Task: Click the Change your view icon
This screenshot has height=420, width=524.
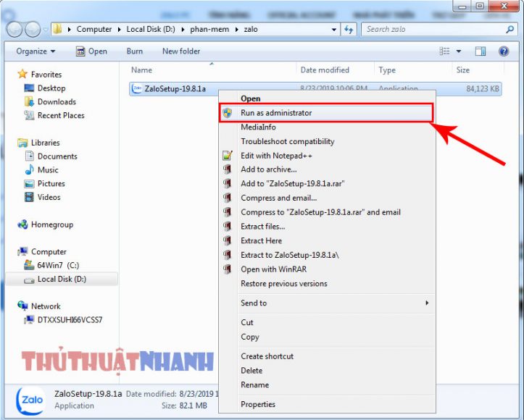Action: [444, 51]
